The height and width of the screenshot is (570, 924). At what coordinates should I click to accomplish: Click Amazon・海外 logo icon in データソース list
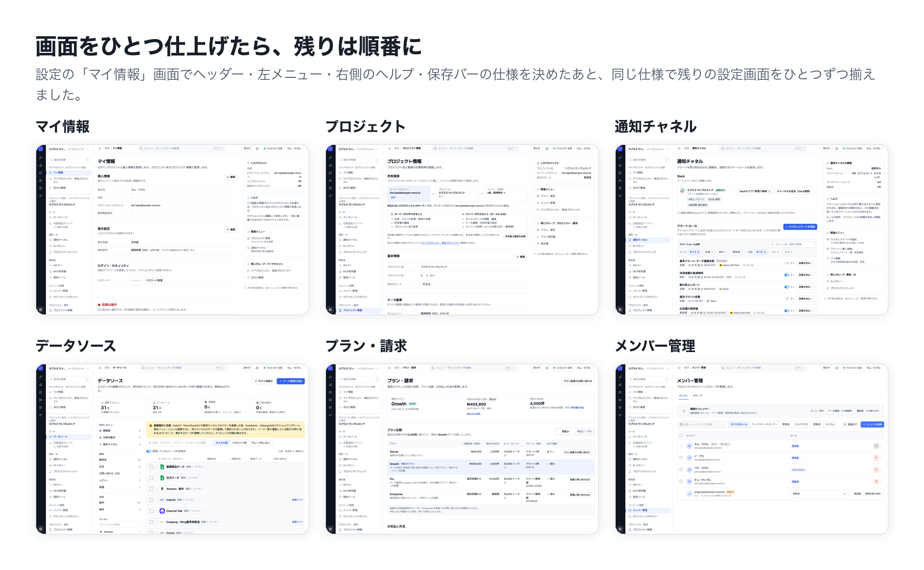[162, 489]
